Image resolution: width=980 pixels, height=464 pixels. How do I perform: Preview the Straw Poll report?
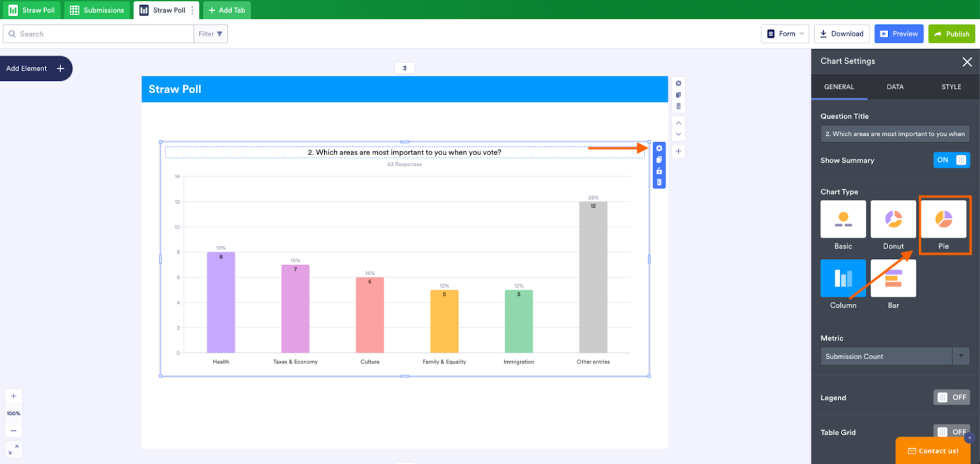898,33
